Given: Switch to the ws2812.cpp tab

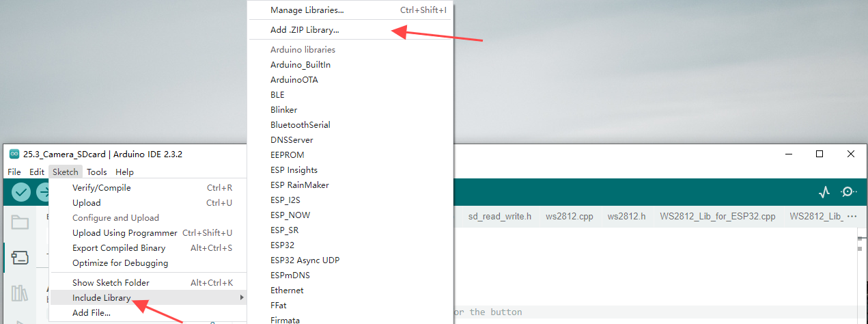Looking at the screenshot, I should pos(569,216).
